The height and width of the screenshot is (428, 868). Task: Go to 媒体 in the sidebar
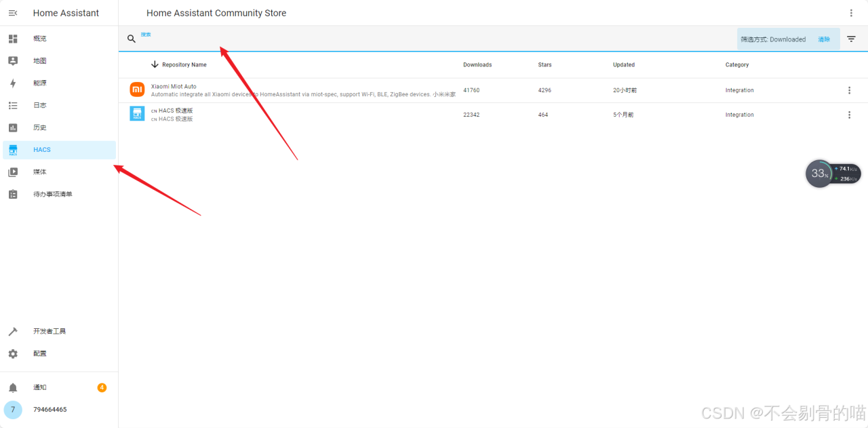[40, 172]
